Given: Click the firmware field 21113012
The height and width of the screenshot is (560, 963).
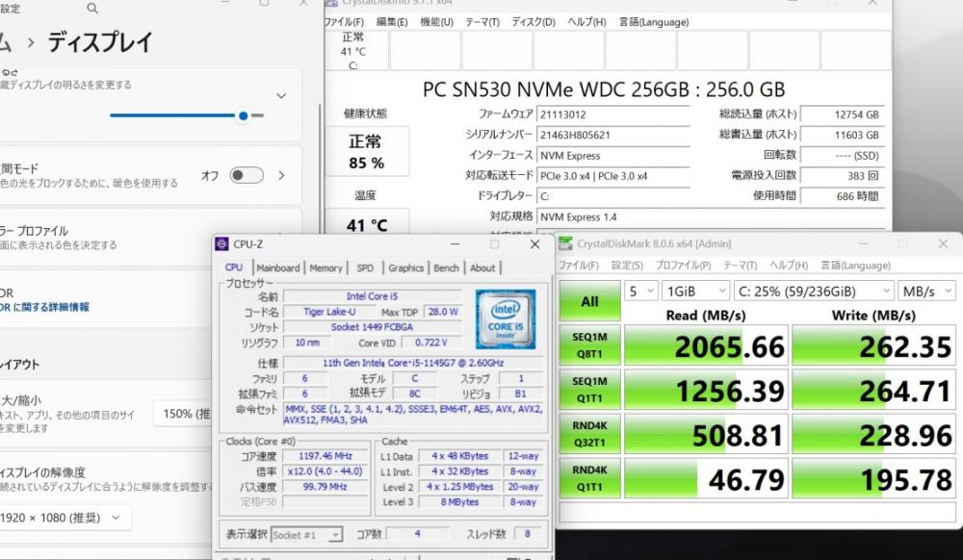Looking at the screenshot, I should coord(612,115).
